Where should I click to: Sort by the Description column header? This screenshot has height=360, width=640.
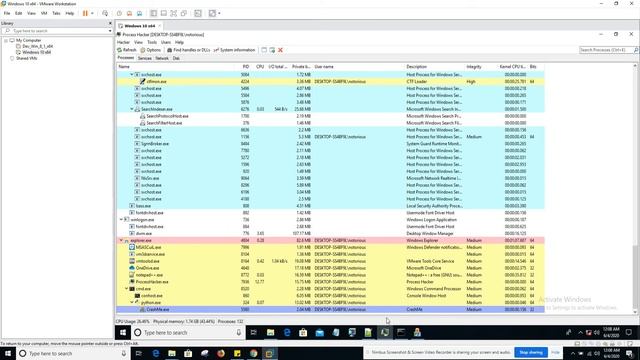coord(416,67)
